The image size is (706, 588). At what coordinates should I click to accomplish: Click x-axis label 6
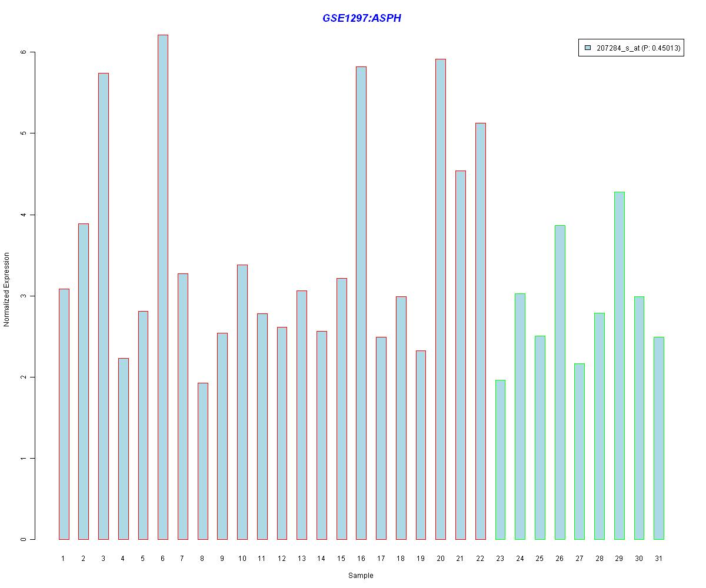[x=163, y=558]
